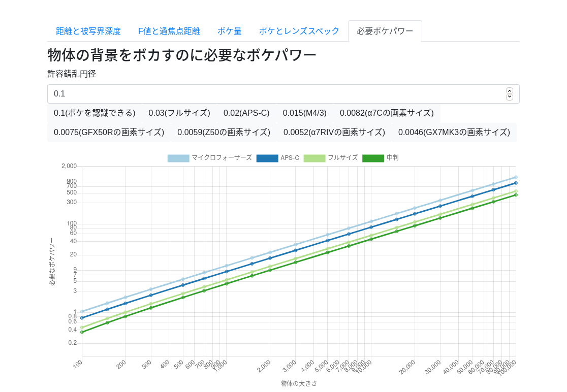Pick the 0.0075(GFX50Rの画素サイズ) preset
567x392 pixels.
(109, 132)
